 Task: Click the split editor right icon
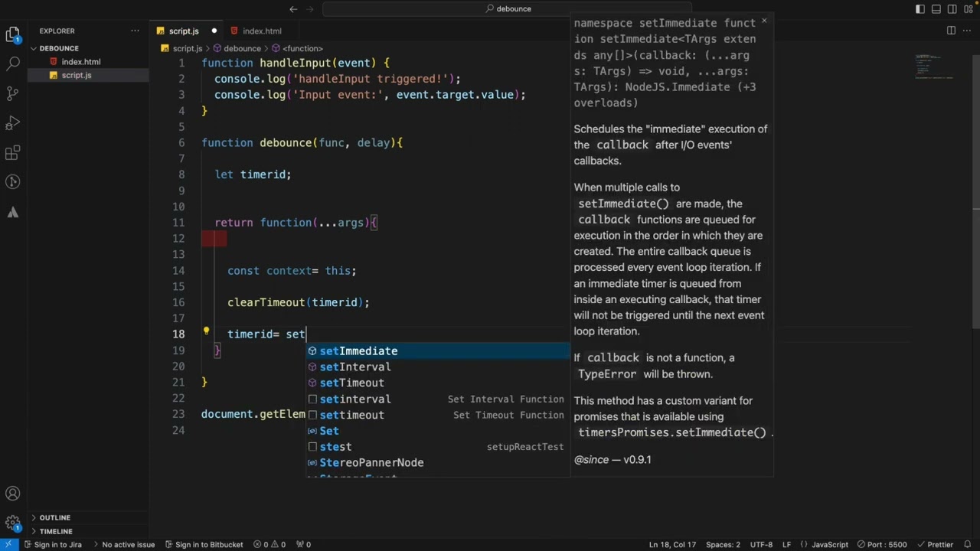coord(951,31)
